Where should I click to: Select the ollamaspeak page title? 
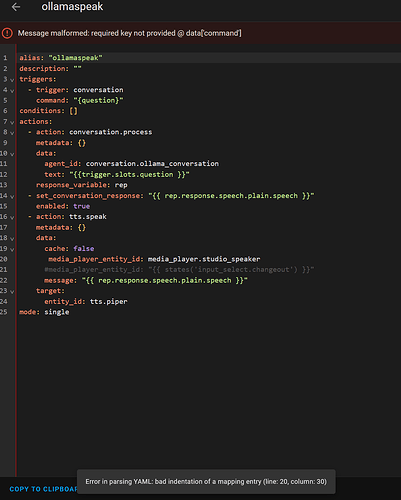point(72,7)
